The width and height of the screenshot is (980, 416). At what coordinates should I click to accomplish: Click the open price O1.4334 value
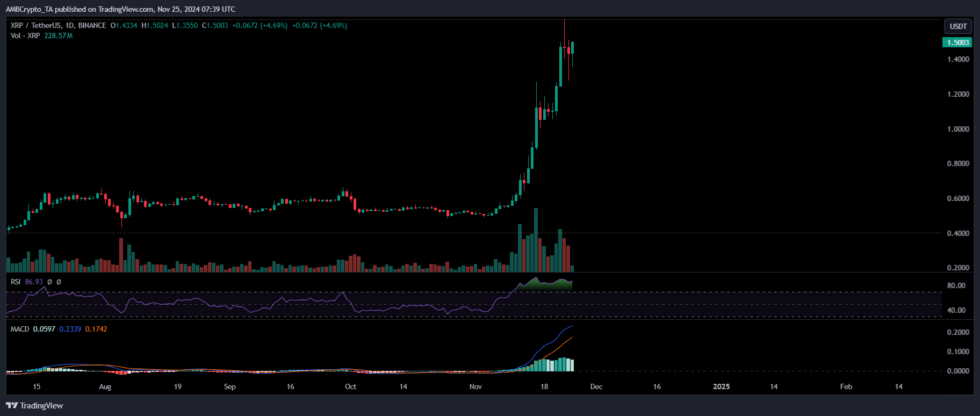pos(124,25)
